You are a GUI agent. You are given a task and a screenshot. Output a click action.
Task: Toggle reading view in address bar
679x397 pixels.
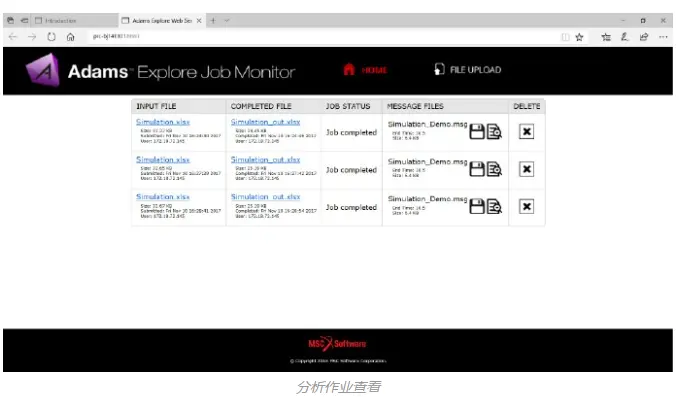tap(565, 37)
